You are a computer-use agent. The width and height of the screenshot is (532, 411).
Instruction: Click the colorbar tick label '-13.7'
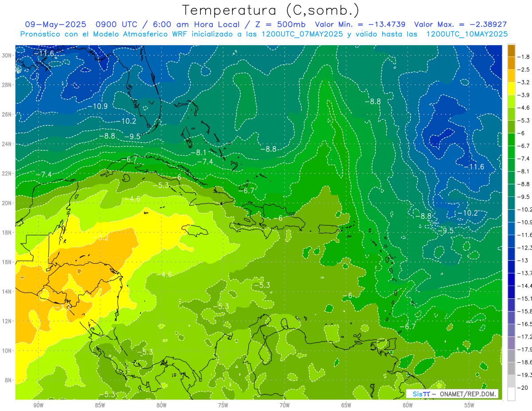(x=525, y=273)
